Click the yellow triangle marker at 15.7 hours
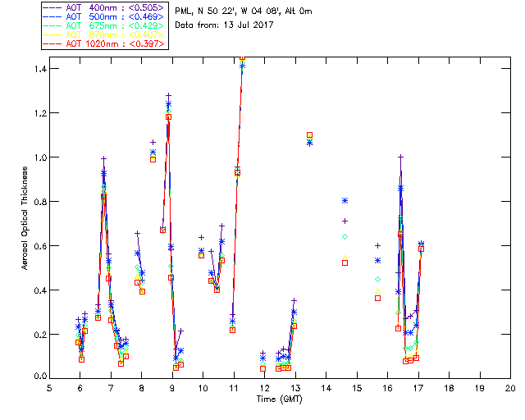525x420 pixels. tap(377, 290)
